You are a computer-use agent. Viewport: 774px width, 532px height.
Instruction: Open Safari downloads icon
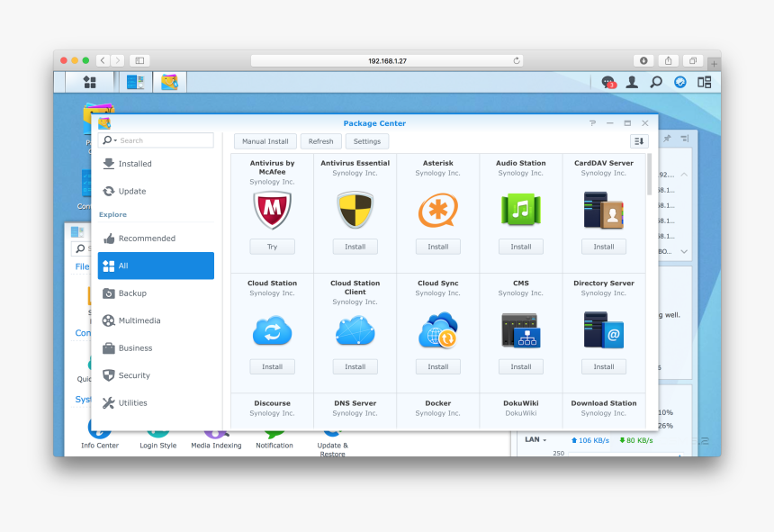[x=643, y=60]
